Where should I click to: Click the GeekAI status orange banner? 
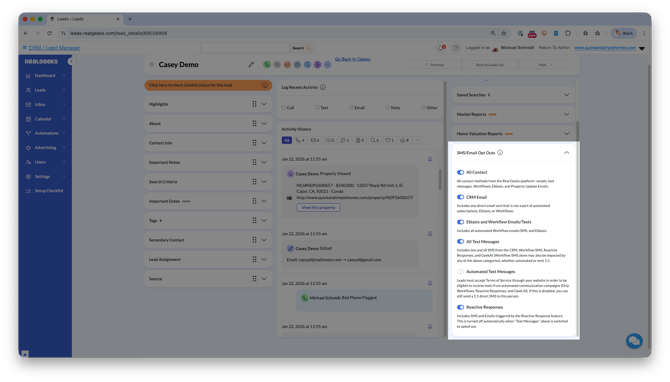pyautogui.click(x=208, y=85)
